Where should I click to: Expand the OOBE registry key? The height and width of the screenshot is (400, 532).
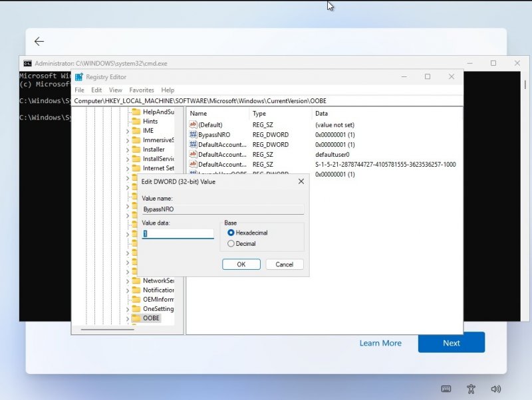pos(127,318)
